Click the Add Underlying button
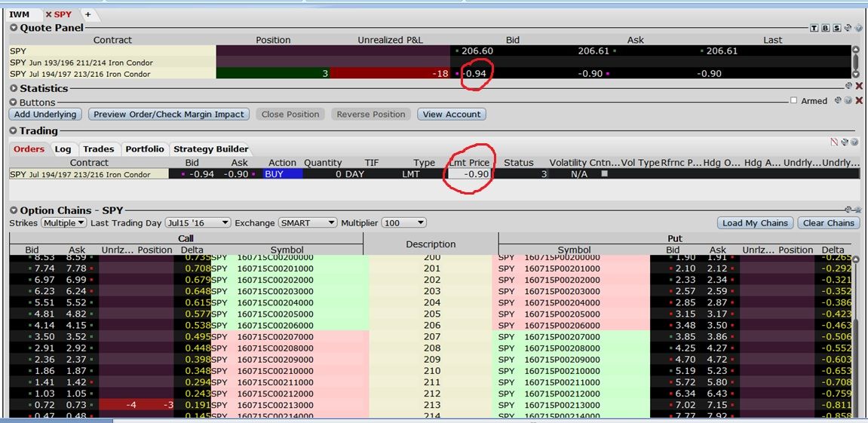 click(45, 114)
